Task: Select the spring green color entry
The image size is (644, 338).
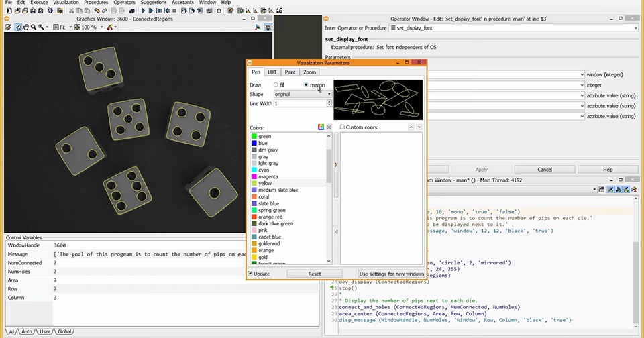Action: point(272,211)
